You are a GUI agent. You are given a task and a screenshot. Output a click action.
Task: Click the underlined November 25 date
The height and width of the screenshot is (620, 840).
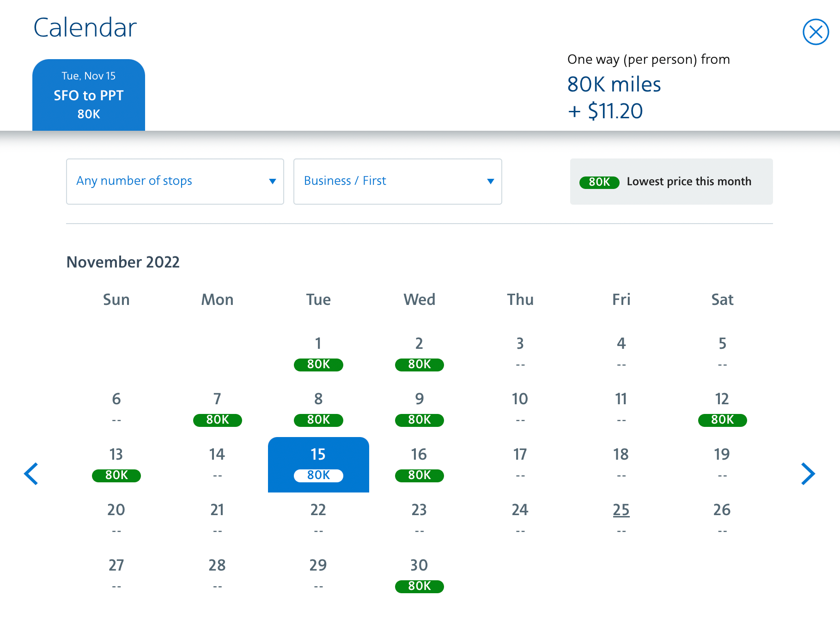[621, 510]
